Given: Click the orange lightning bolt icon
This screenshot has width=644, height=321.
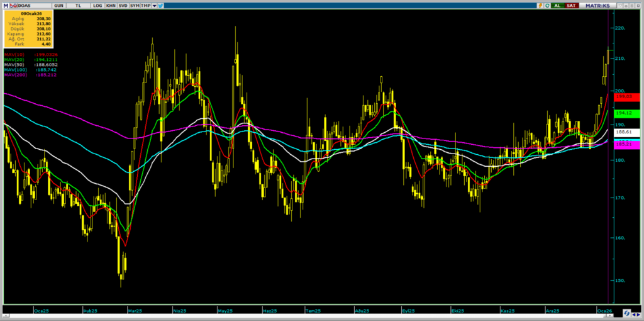Looking at the screenshot, I should point(540,5).
